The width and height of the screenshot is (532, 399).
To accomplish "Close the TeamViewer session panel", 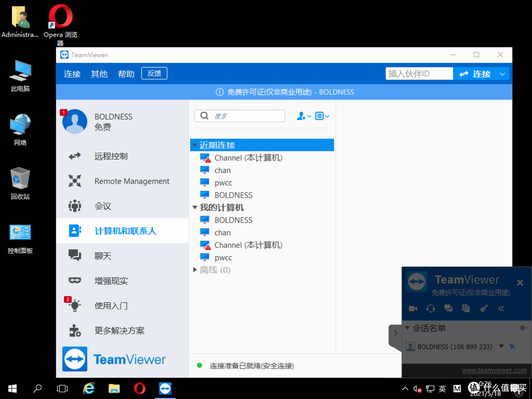I will click(520, 282).
